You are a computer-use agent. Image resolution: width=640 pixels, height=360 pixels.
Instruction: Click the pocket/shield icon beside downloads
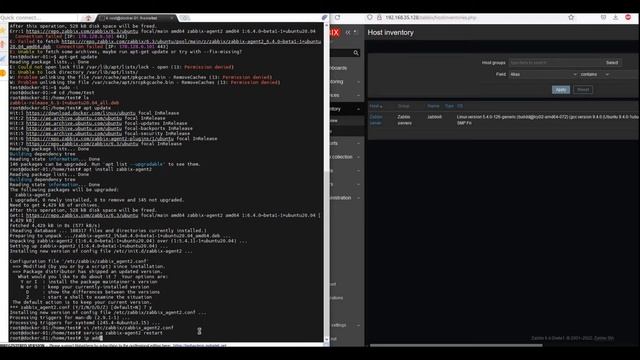point(603,18)
